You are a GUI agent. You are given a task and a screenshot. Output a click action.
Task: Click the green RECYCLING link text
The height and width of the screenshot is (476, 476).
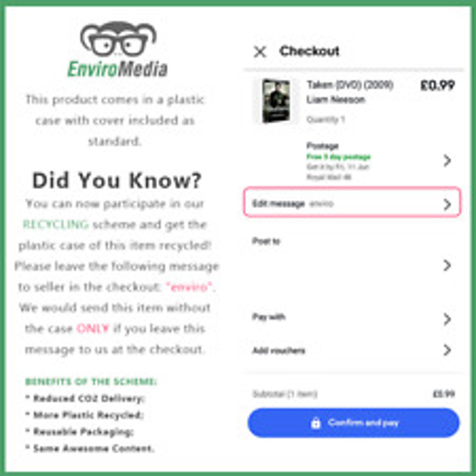tap(56, 225)
